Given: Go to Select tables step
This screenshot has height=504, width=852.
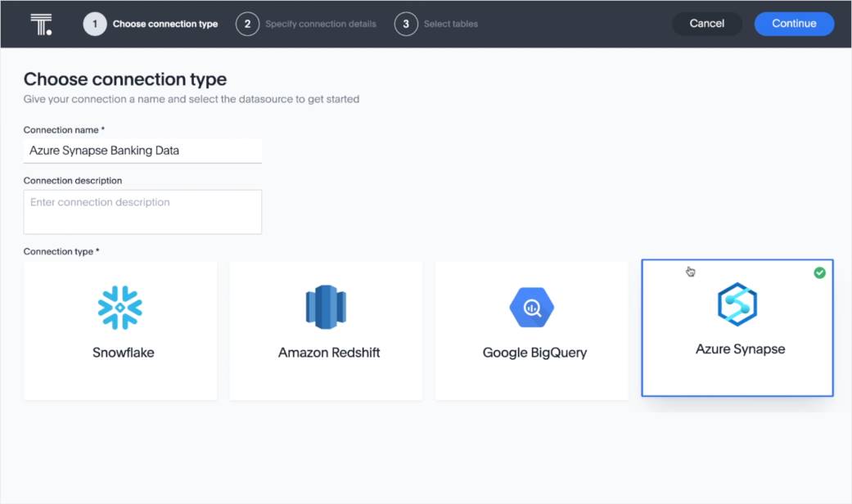Looking at the screenshot, I should pyautogui.click(x=451, y=24).
